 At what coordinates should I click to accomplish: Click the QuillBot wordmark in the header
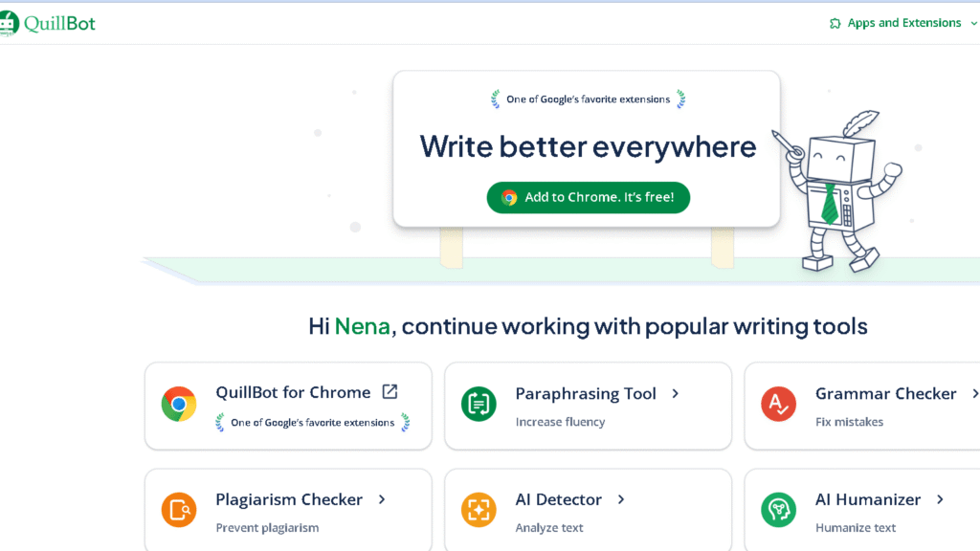click(x=59, y=22)
